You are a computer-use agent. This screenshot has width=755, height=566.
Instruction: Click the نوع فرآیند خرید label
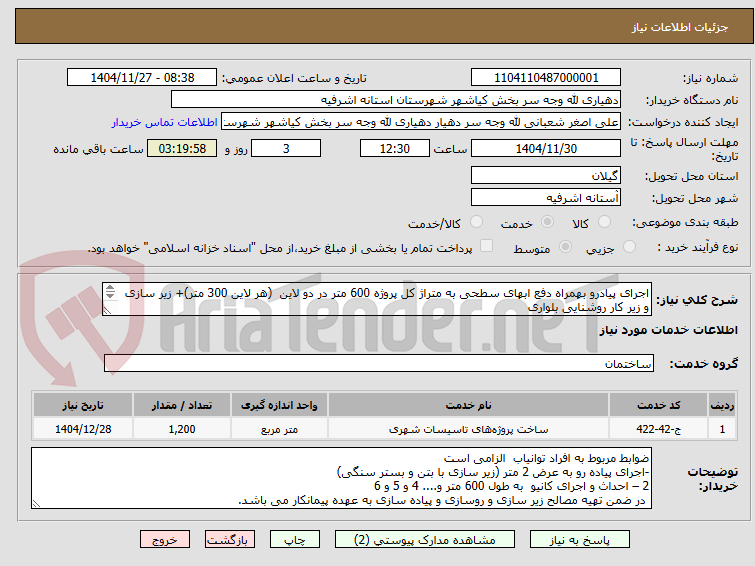[698, 248]
